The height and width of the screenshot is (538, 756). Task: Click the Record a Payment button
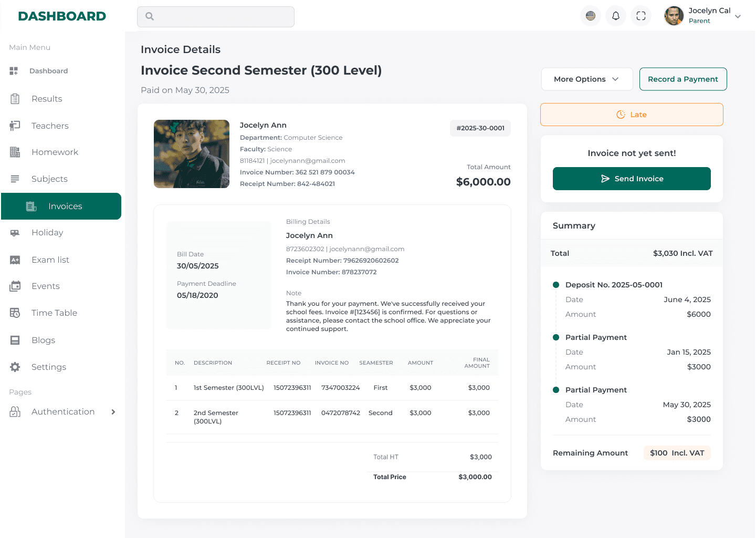682,79
